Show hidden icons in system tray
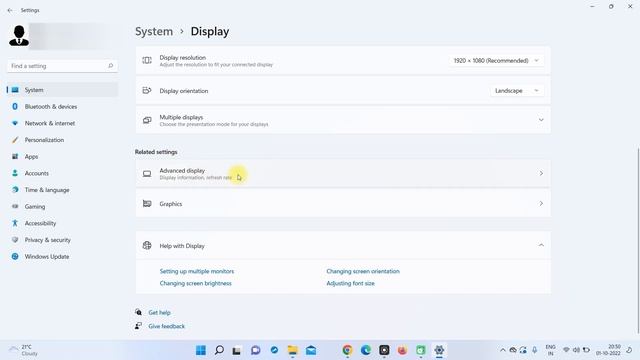The image size is (640, 360). point(503,350)
